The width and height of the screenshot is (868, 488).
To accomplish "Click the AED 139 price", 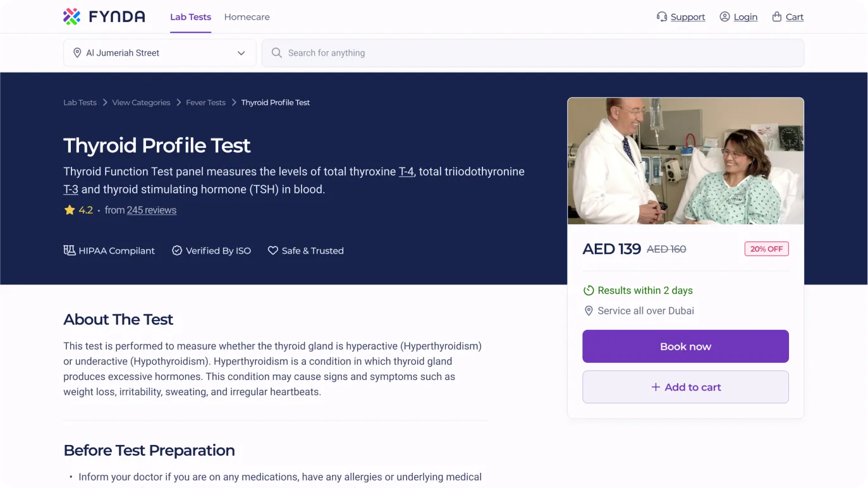I will point(612,249).
